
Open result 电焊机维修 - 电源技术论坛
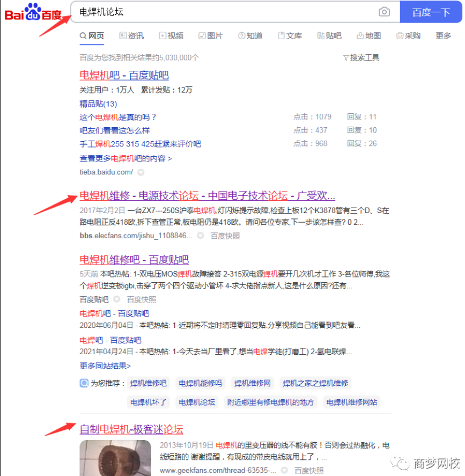(207, 196)
